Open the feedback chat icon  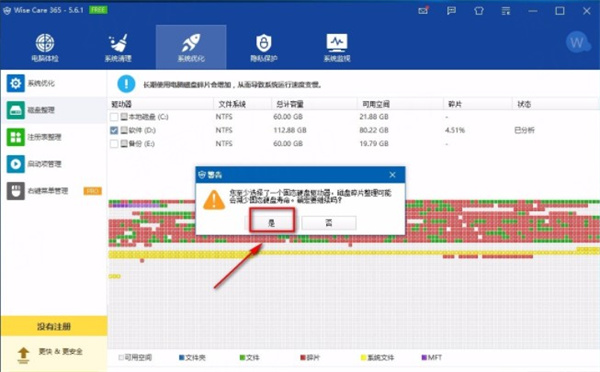(x=451, y=11)
